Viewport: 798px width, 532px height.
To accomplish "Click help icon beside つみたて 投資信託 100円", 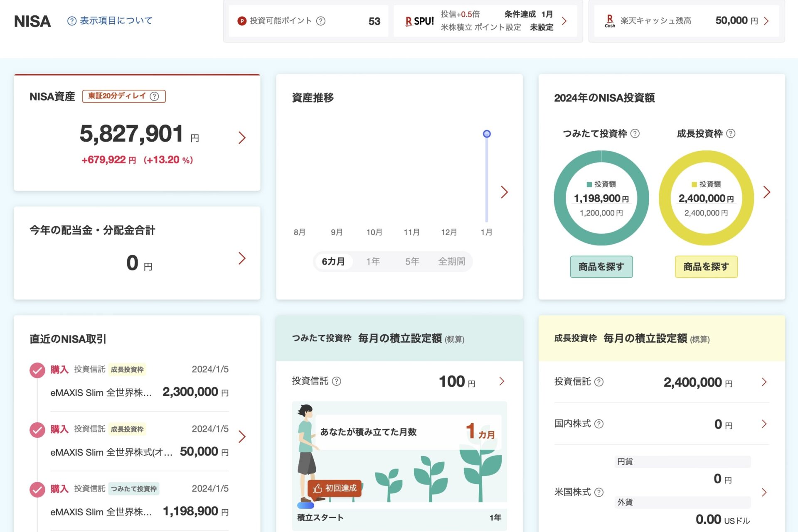I will click(x=337, y=381).
